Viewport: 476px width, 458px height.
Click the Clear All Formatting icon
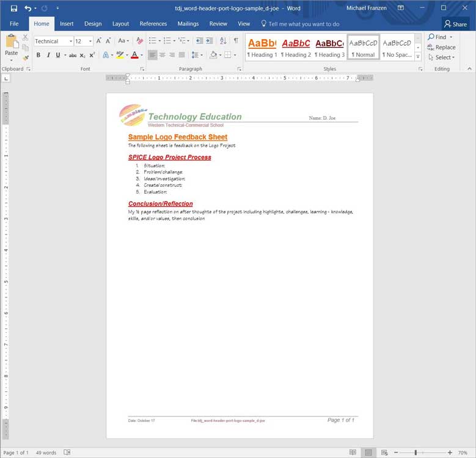(139, 41)
